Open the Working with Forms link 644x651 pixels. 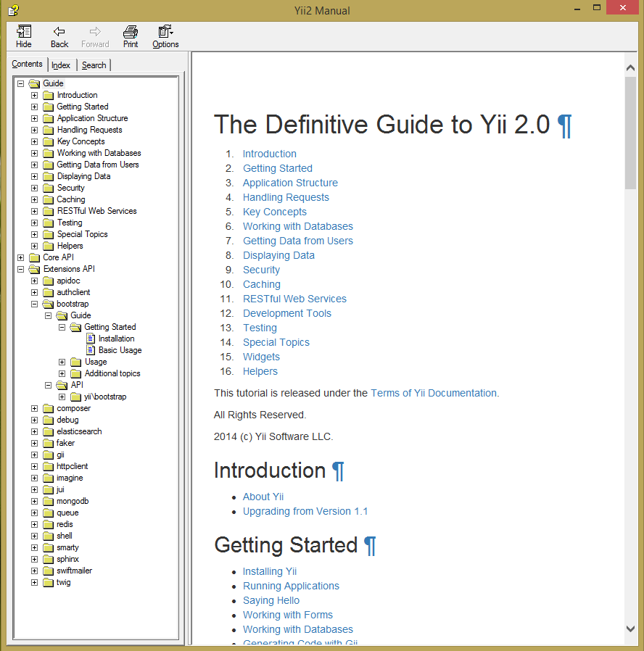(x=288, y=615)
